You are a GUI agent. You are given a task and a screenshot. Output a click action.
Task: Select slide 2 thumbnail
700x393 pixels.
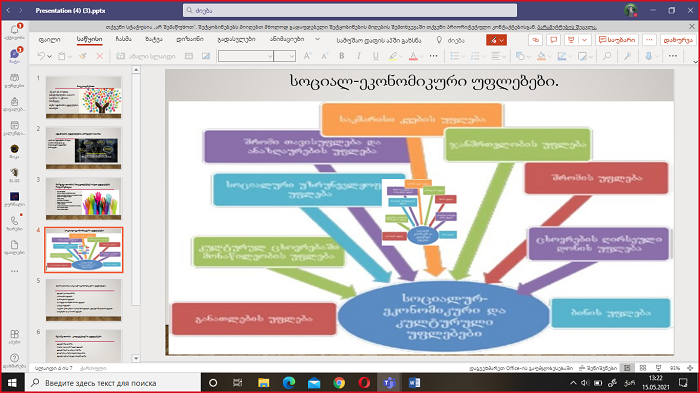[x=83, y=148]
